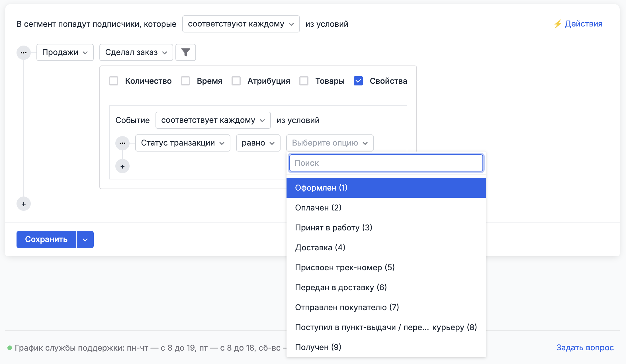Click the plus button under Статус транзакции row

(x=122, y=167)
